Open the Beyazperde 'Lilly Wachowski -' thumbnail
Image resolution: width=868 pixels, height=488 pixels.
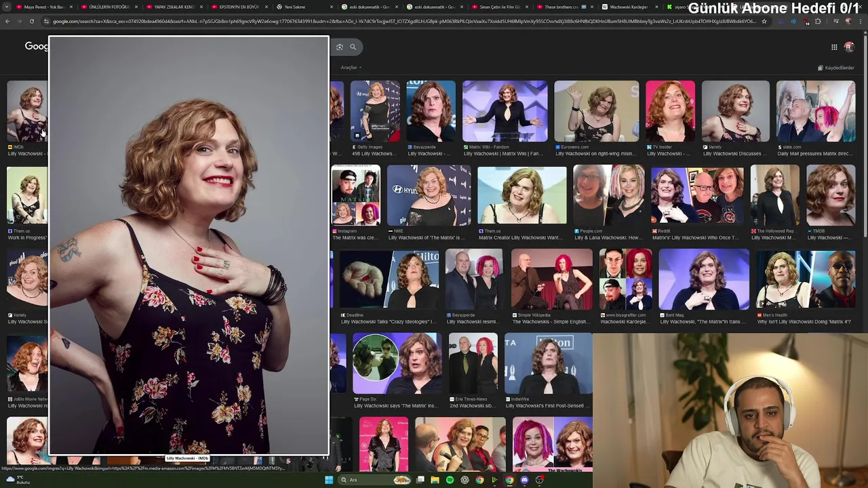pyautogui.click(x=431, y=111)
